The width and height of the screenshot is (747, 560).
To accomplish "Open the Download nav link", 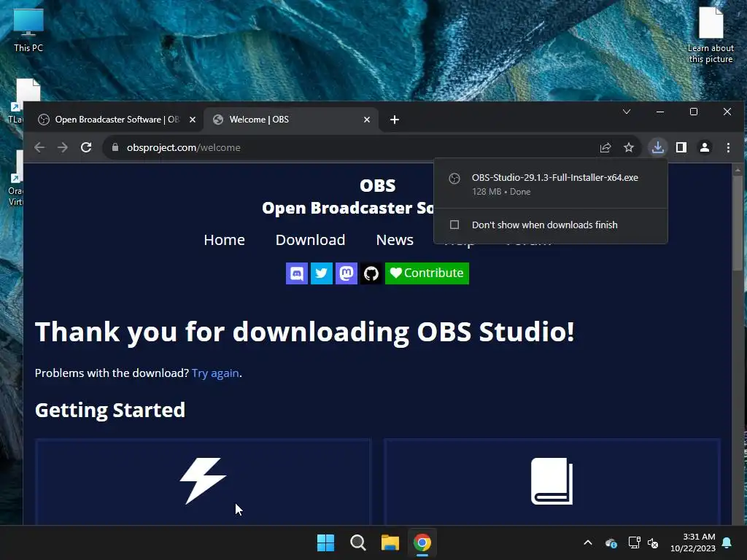I will pyautogui.click(x=310, y=240).
